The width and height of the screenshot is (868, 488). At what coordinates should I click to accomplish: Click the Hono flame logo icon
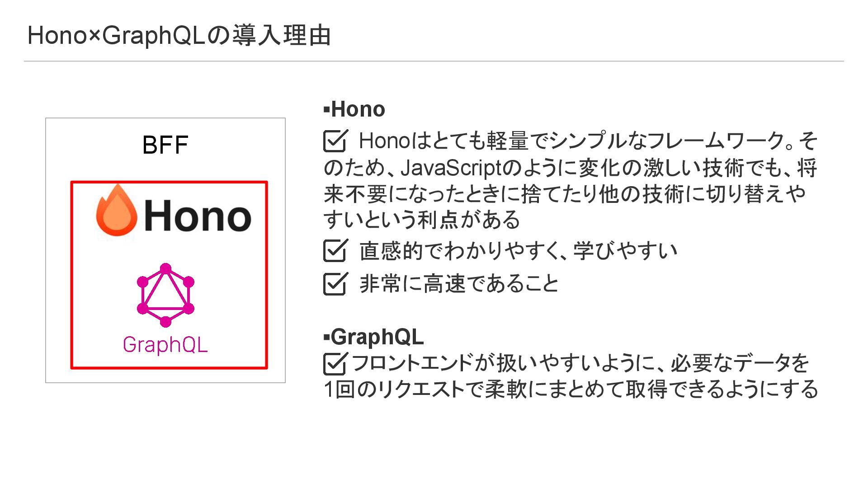[x=116, y=211]
